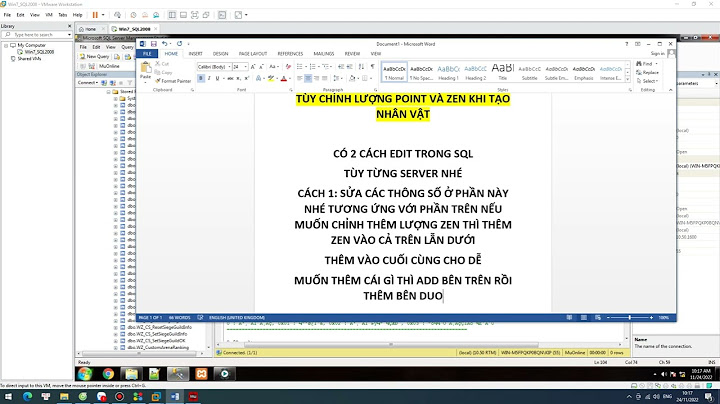Apply the No Spacing style
This screenshot has height=404, width=720.
click(421, 73)
